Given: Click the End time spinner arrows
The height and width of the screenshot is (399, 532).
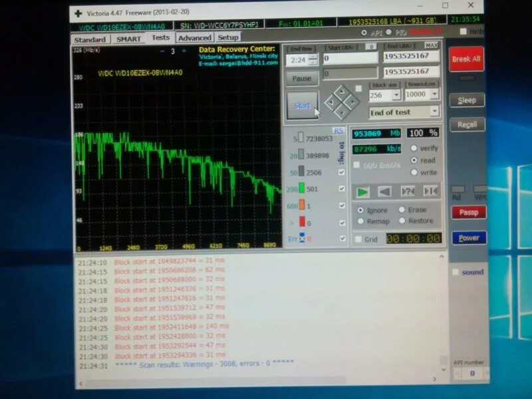Looking at the screenshot, I should pyautogui.click(x=313, y=60).
